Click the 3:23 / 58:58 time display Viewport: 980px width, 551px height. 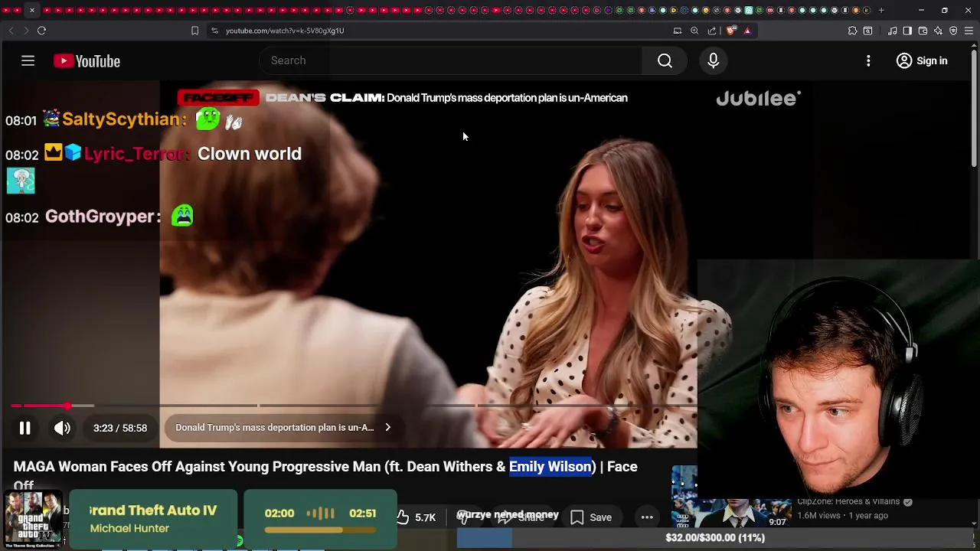120,428
